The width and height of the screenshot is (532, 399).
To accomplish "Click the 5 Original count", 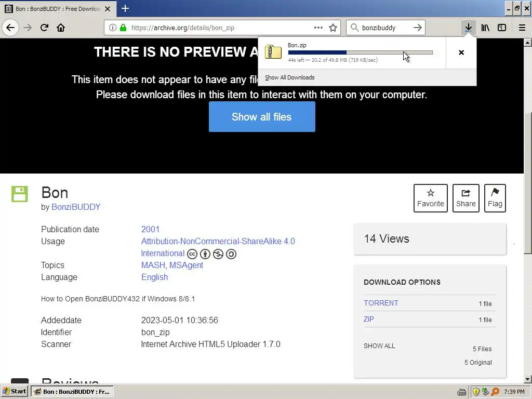I will 478,362.
